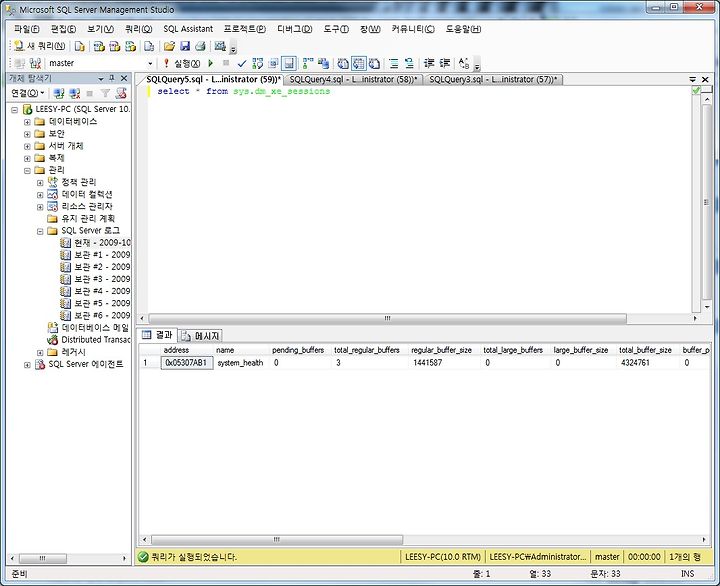Click Specify Template Parameter Values icon

click(x=464, y=63)
